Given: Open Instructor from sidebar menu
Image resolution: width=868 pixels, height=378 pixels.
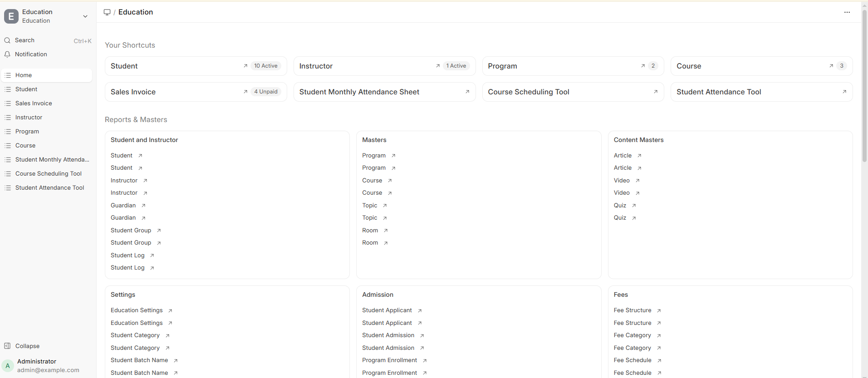Looking at the screenshot, I should [29, 118].
